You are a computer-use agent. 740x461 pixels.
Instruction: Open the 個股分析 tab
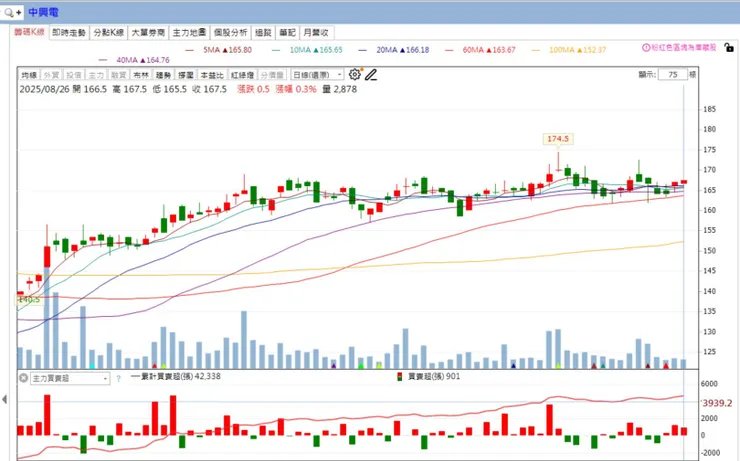coord(230,33)
